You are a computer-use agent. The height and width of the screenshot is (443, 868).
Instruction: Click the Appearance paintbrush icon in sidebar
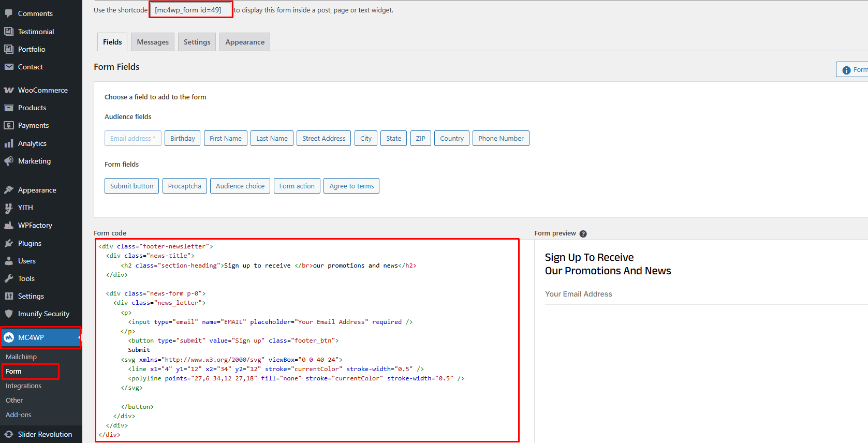[9, 190]
